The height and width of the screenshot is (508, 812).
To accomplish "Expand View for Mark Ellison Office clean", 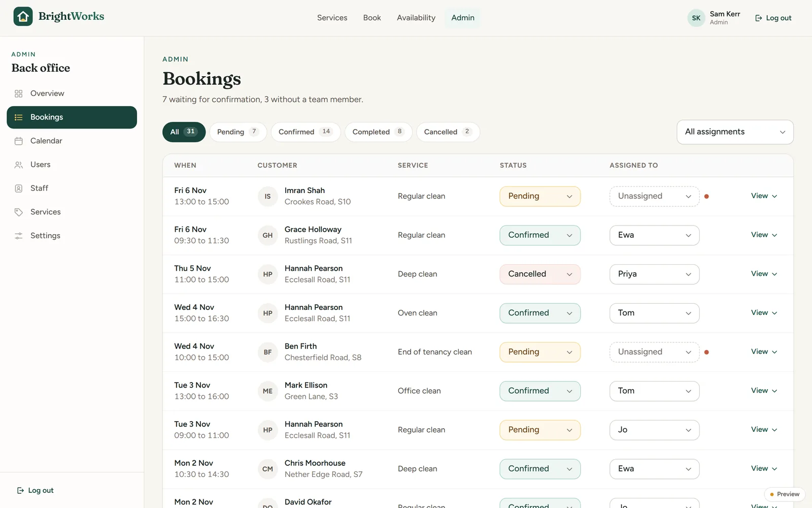I will pyautogui.click(x=764, y=391).
